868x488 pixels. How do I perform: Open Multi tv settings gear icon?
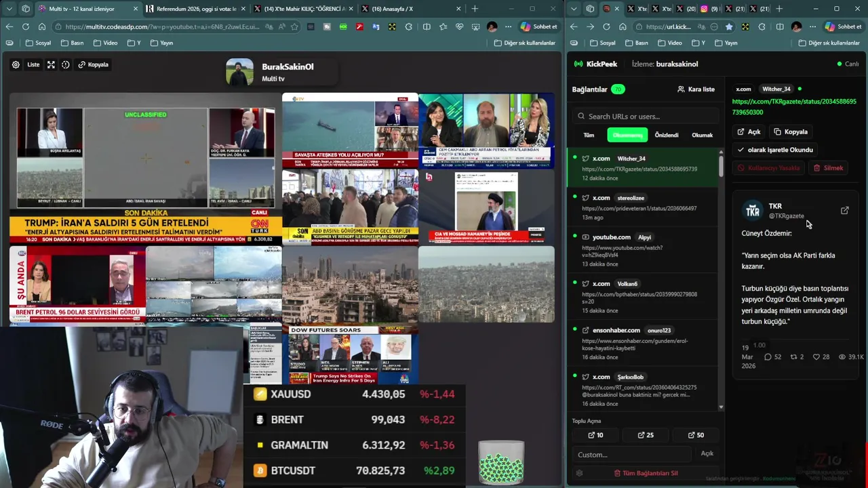tap(16, 64)
